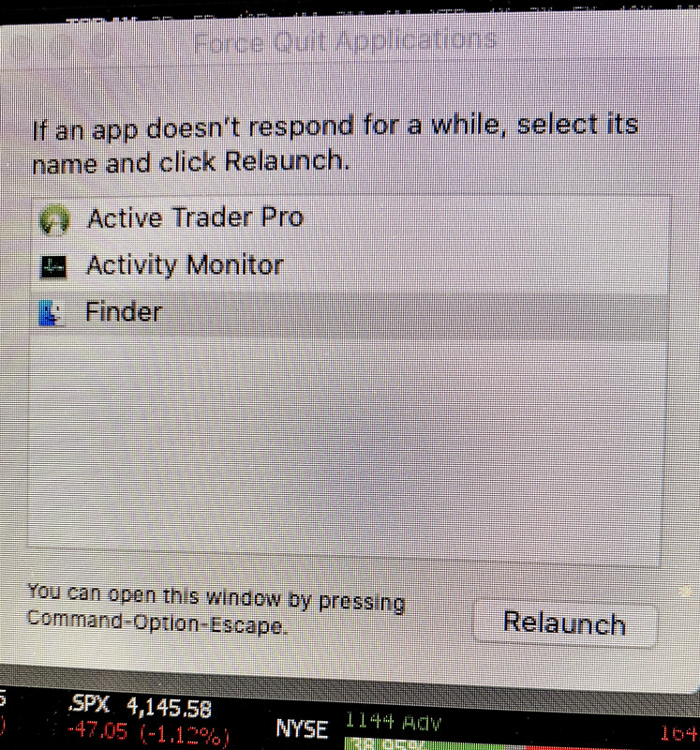Click the NYSE label in ticker bar
Viewport: 700px width, 750px height.
[302, 729]
